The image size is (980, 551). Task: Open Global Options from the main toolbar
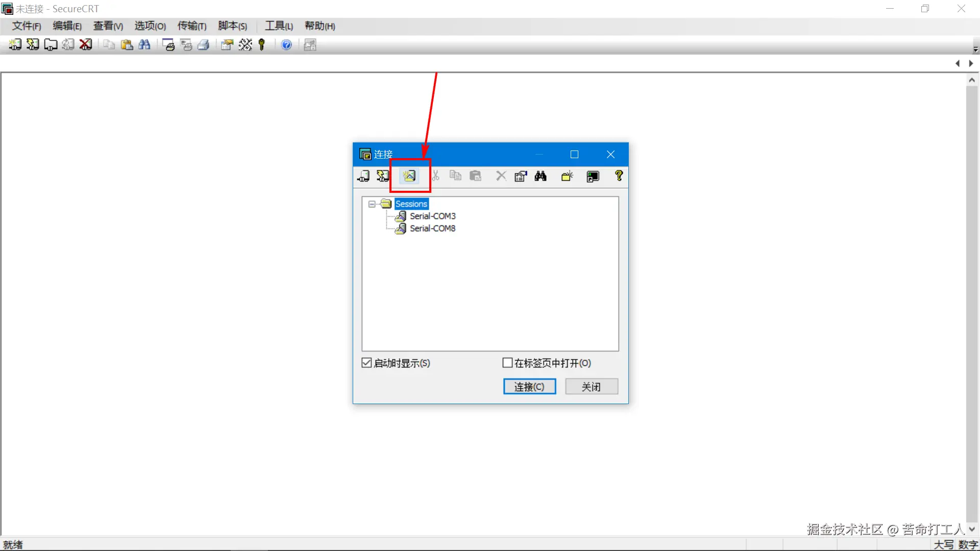[x=245, y=45]
